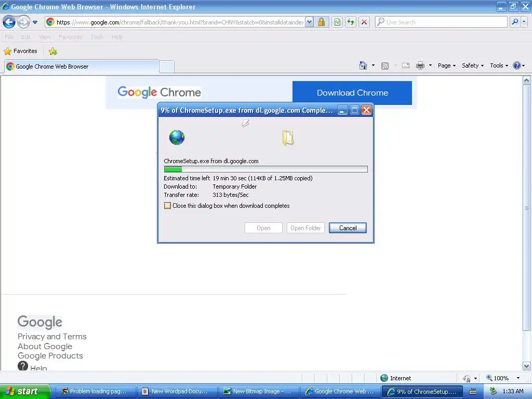Viewport: 532px width, 399px height.
Task: Click the download progress bar
Action: click(265, 169)
